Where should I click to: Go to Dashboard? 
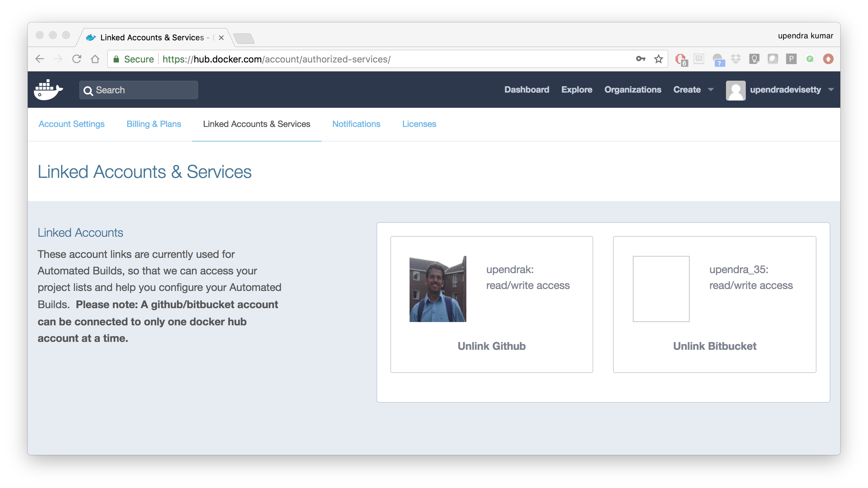click(527, 90)
